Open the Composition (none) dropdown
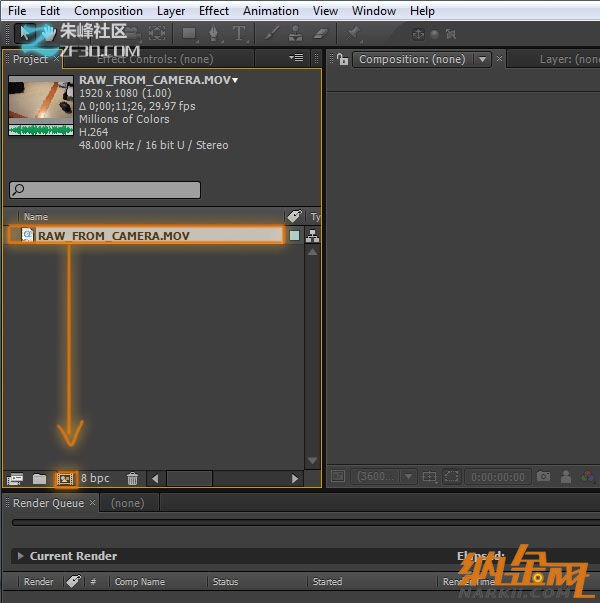The height and width of the screenshot is (603, 600). click(x=484, y=59)
